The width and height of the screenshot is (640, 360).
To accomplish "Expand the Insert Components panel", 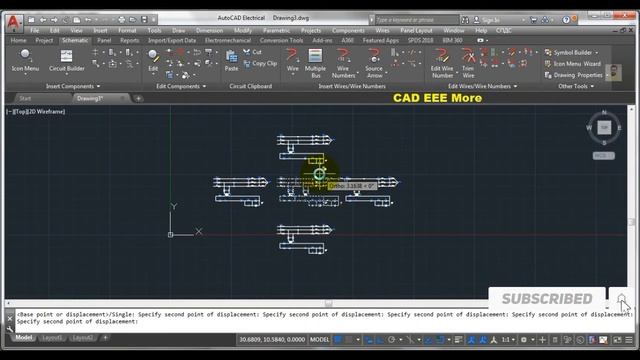I will (73, 86).
